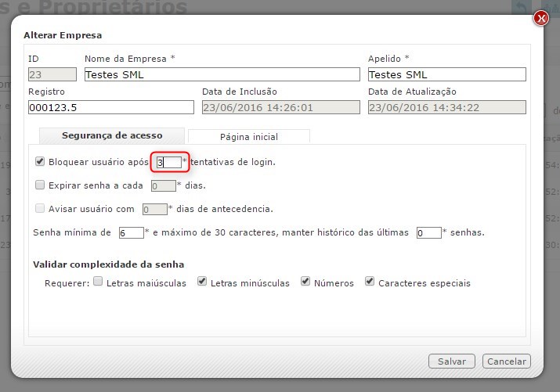Image resolution: width=560 pixels, height=392 pixels.
Task: Disable the Números requirement checkbox
Action: (305, 282)
